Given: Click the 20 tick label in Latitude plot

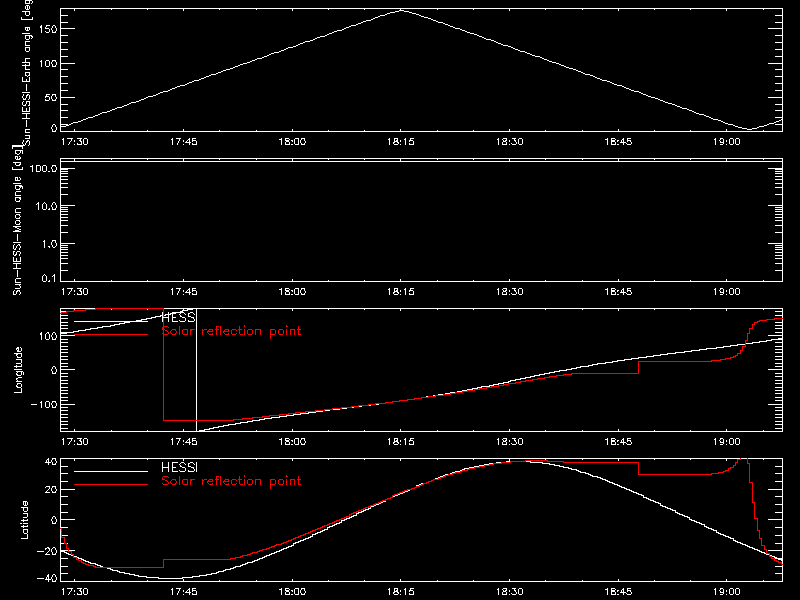Looking at the screenshot, I should point(51,490).
